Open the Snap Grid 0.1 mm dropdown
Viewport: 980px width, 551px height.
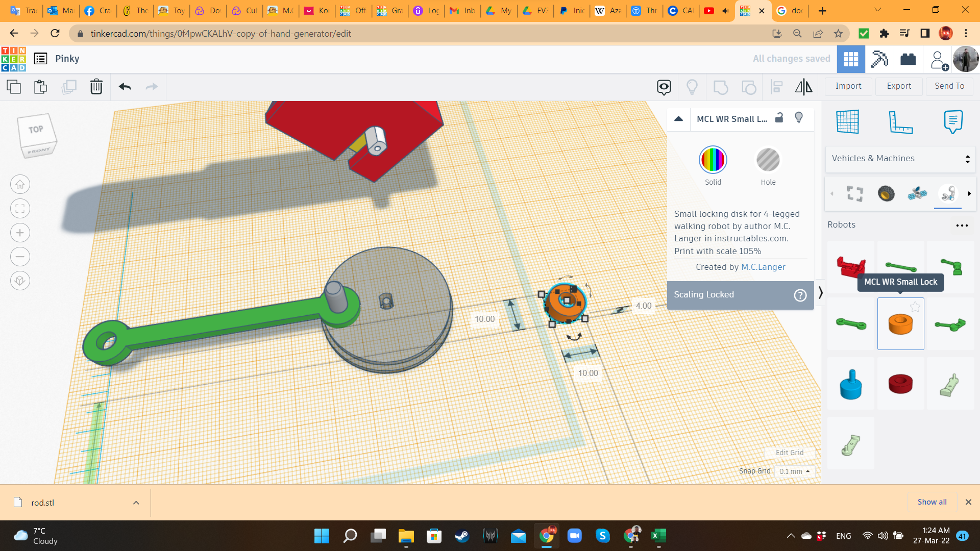pos(794,471)
